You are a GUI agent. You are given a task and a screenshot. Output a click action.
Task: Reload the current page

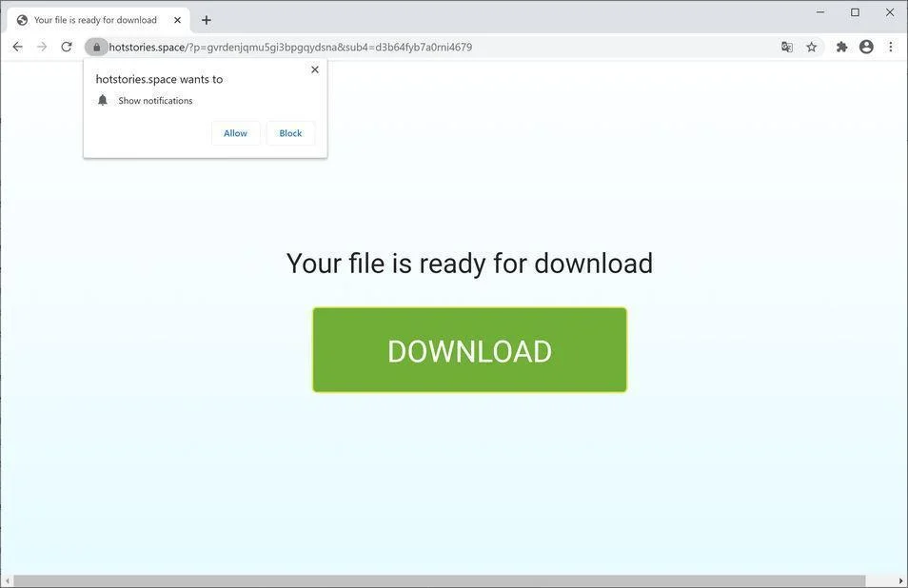[x=67, y=47]
